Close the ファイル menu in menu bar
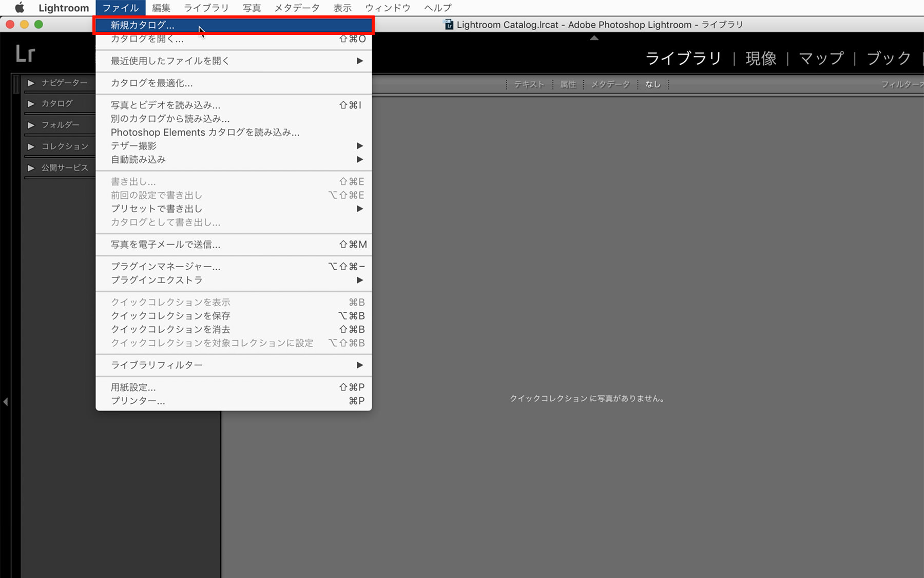The height and width of the screenshot is (578, 924). pyautogui.click(x=121, y=8)
